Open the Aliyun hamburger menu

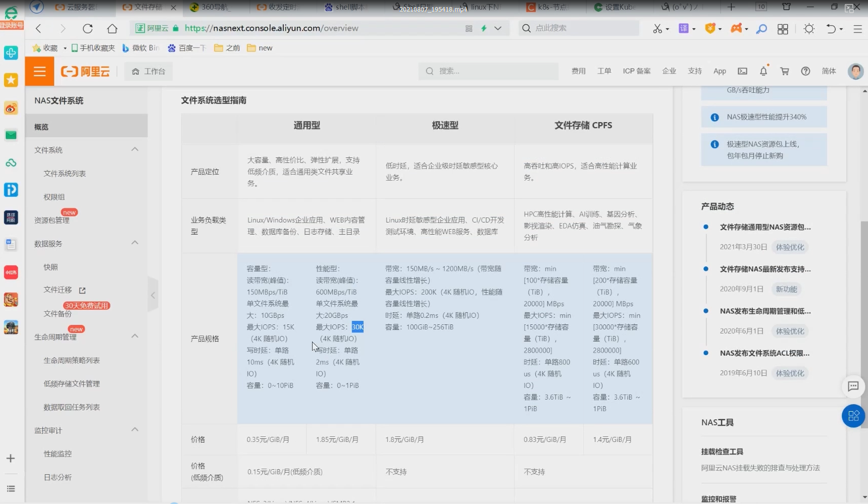[39, 71]
